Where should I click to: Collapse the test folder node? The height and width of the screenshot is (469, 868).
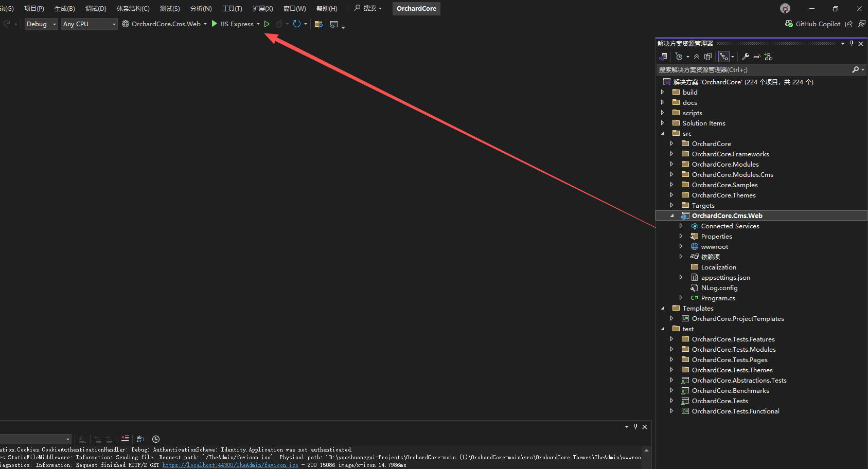pyautogui.click(x=663, y=329)
